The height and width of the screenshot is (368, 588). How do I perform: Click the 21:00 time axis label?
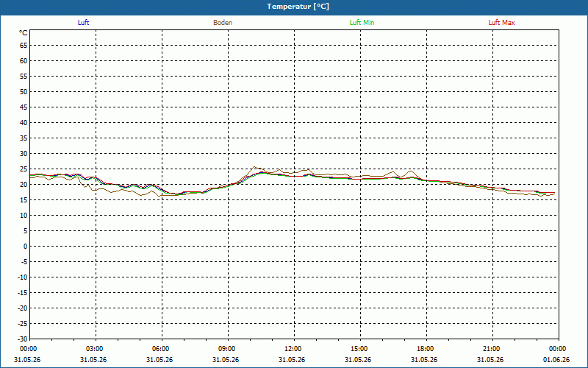(491, 349)
